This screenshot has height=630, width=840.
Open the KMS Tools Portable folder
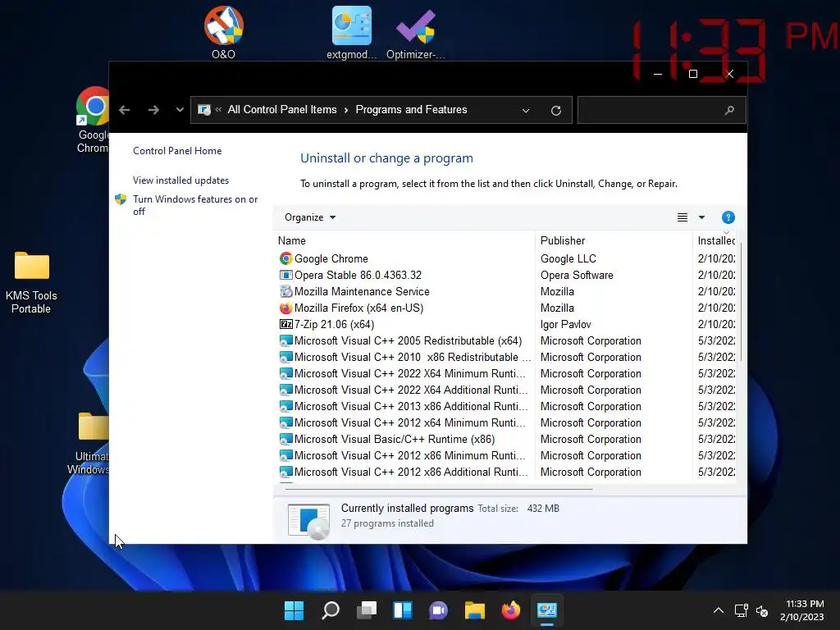click(x=31, y=283)
